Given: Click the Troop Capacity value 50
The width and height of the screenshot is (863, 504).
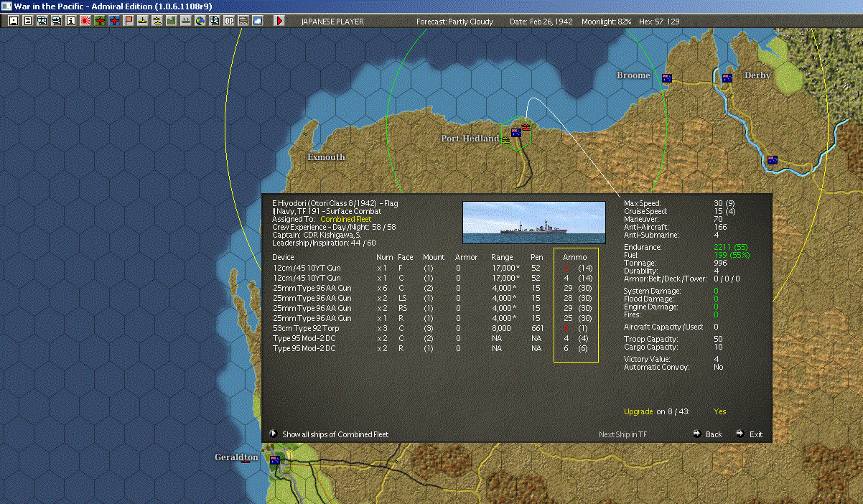Looking at the screenshot, I should pyautogui.click(x=718, y=339).
